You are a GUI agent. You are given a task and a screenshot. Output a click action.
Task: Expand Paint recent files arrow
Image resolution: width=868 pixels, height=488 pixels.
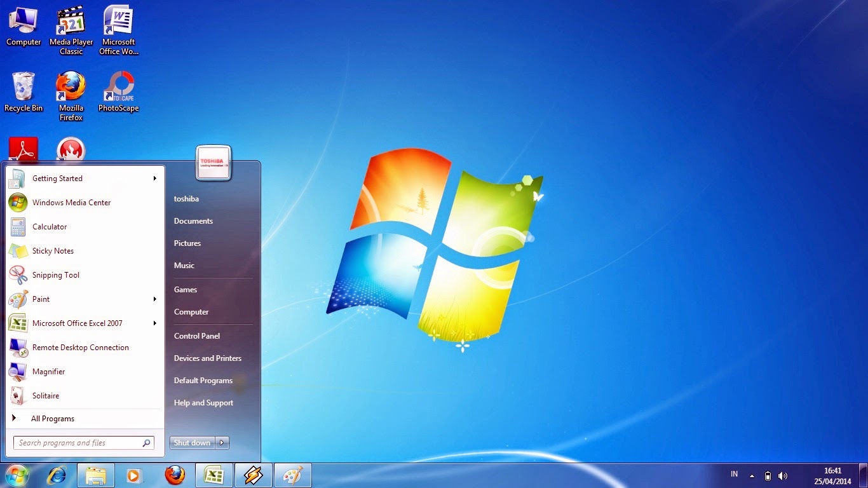pyautogui.click(x=154, y=299)
